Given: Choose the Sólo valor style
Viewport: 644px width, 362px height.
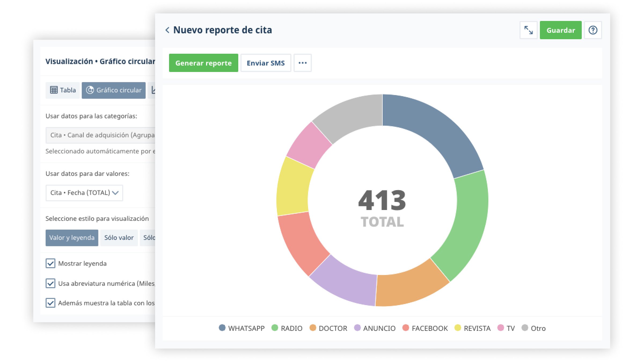Looking at the screenshot, I should pos(119,238).
